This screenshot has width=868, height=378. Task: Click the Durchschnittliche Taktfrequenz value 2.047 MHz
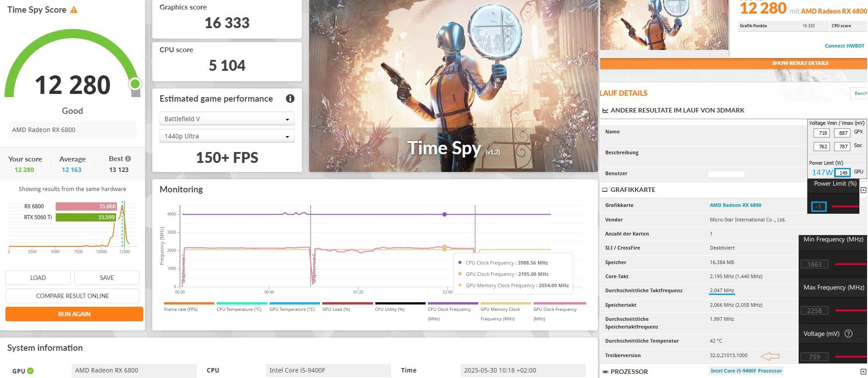pyautogui.click(x=722, y=290)
